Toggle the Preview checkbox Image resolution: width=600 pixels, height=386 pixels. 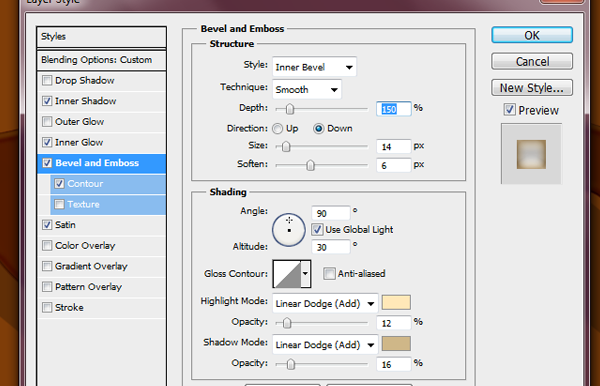click(509, 110)
